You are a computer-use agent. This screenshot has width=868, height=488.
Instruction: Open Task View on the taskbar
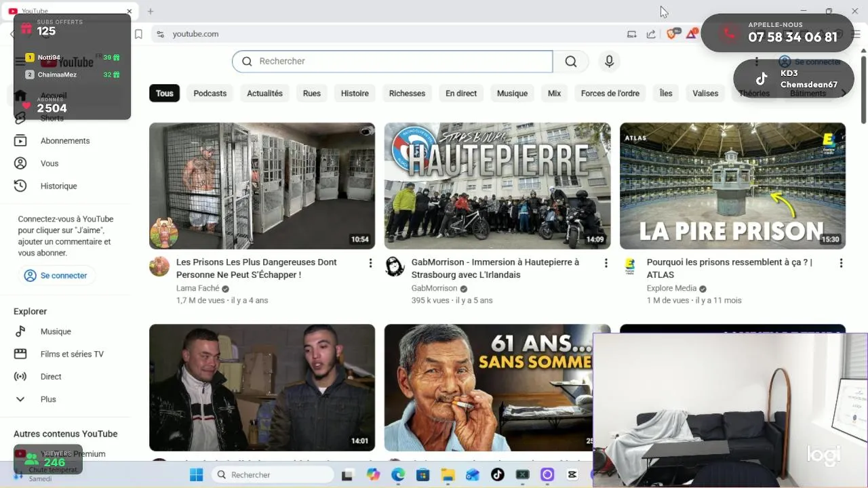click(347, 475)
